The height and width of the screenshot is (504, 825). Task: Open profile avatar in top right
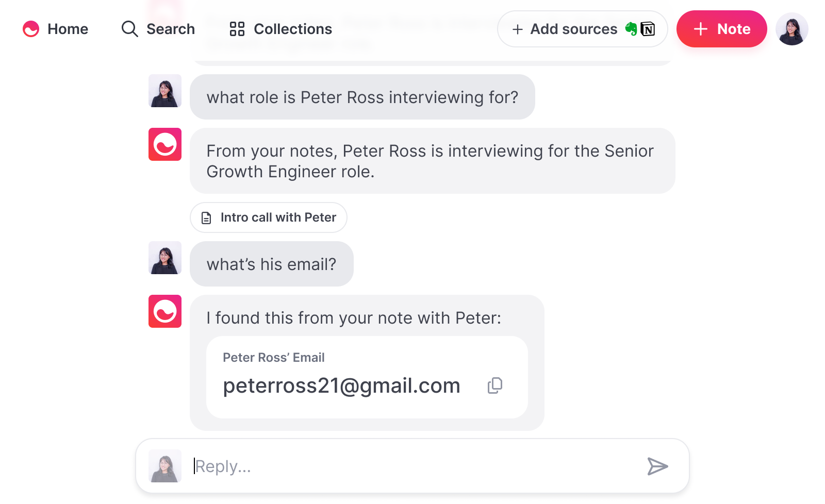791,29
